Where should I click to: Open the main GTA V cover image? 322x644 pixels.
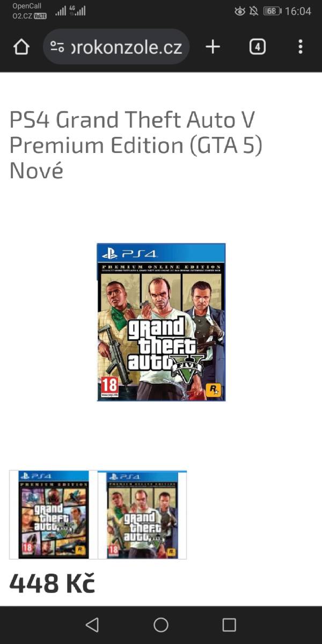(x=161, y=322)
